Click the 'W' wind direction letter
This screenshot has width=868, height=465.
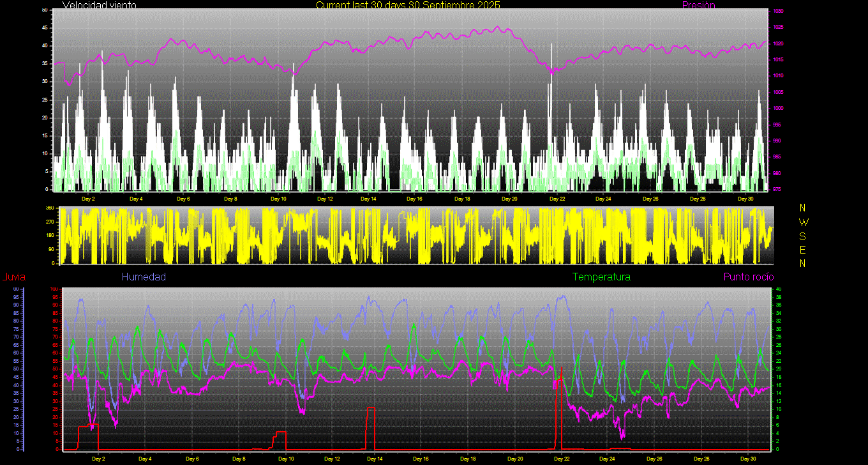803,222
